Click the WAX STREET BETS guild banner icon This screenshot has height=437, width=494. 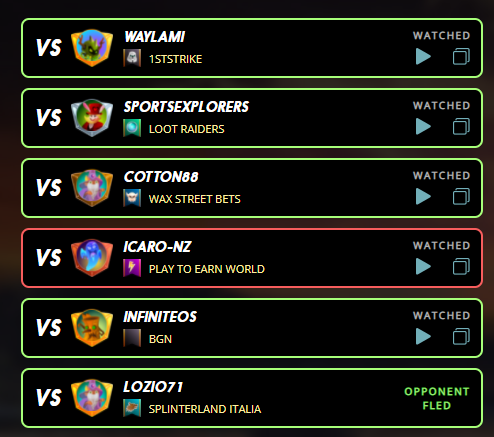coord(132,198)
